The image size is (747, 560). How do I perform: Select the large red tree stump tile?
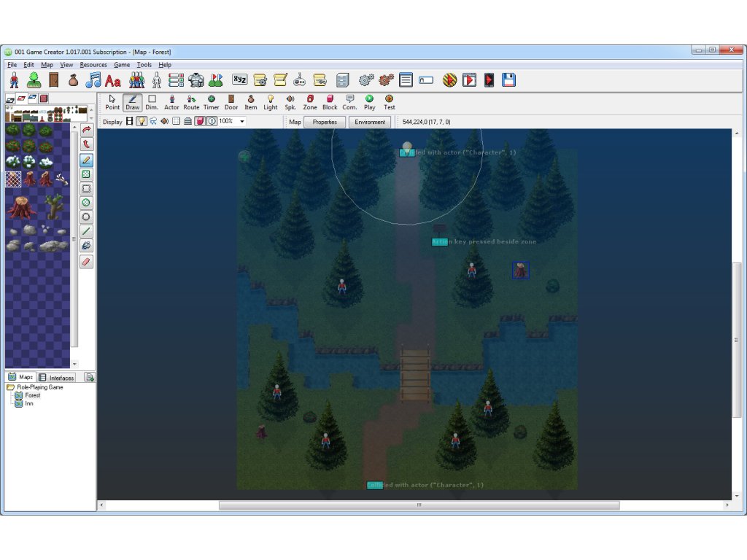[x=22, y=207]
